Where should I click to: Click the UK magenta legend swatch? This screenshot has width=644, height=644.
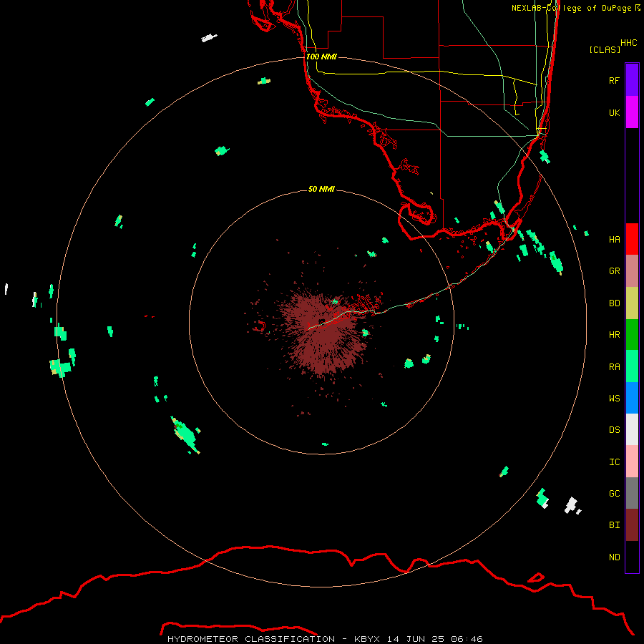click(632, 112)
